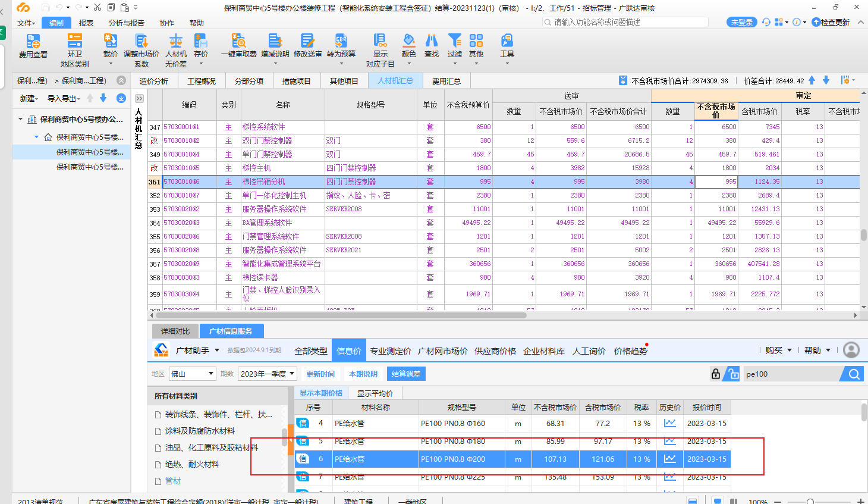Click the 本期说明 button
Screen dimensions: 868x504
tap(363, 374)
